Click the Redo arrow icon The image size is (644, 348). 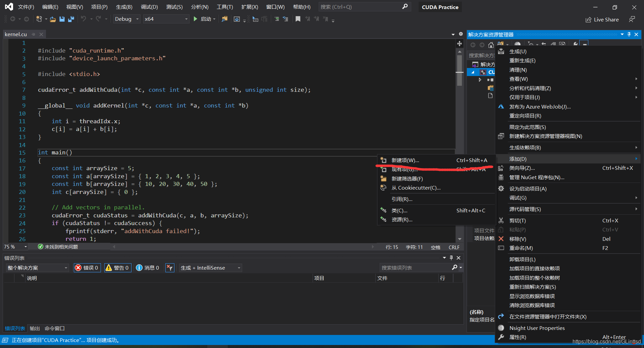point(98,19)
